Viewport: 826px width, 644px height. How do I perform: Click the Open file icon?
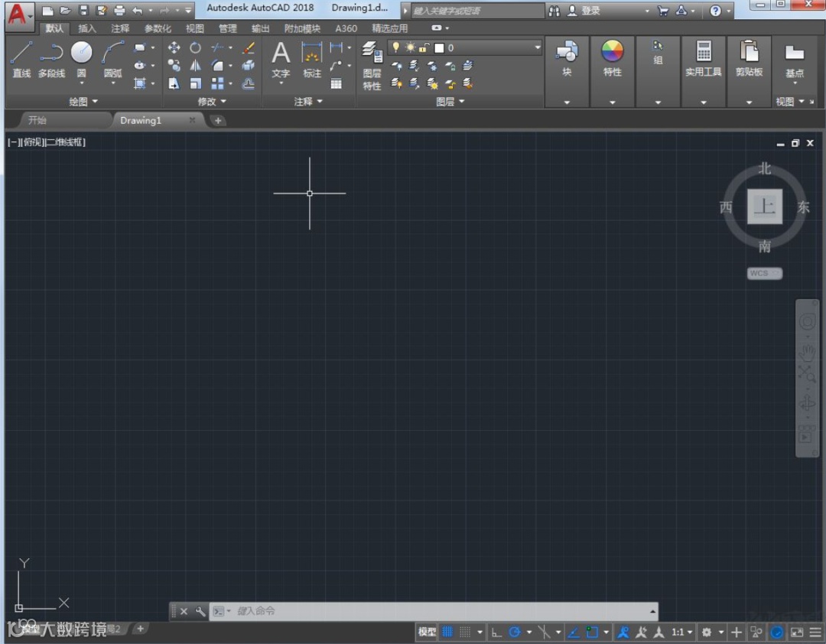[x=65, y=10]
